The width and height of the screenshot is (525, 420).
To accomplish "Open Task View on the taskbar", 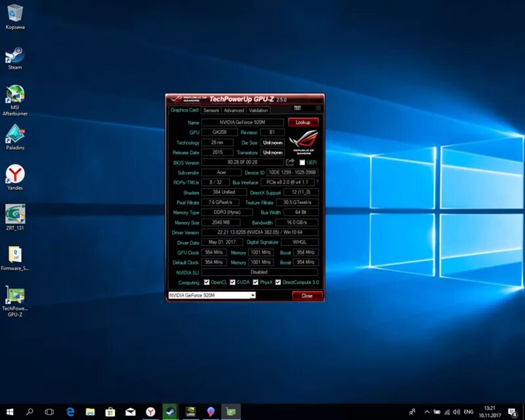I will (50, 411).
